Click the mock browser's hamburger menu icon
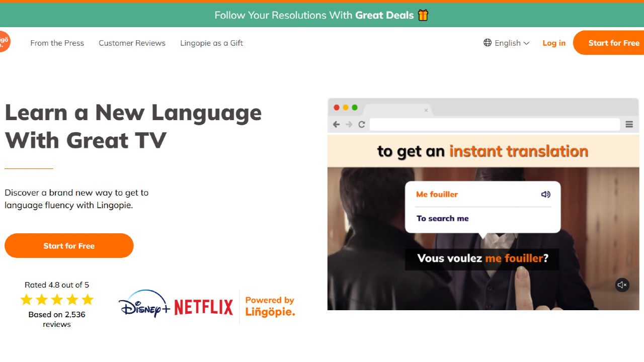Screen dimensions: 644x362 coord(629,125)
